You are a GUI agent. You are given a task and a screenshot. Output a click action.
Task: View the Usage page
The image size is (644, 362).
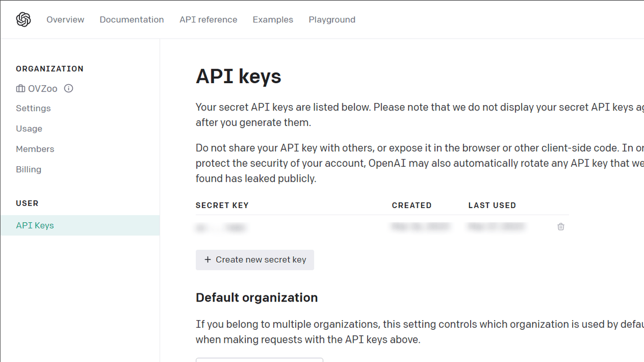(29, 128)
